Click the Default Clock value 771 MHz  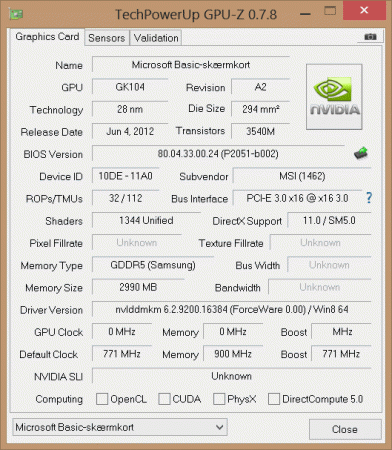[x=122, y=354]
